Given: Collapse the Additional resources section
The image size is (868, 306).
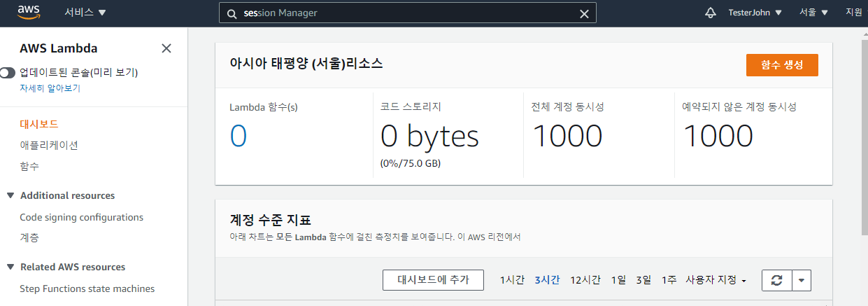Looking at the screenshot, I should [10, 195].
